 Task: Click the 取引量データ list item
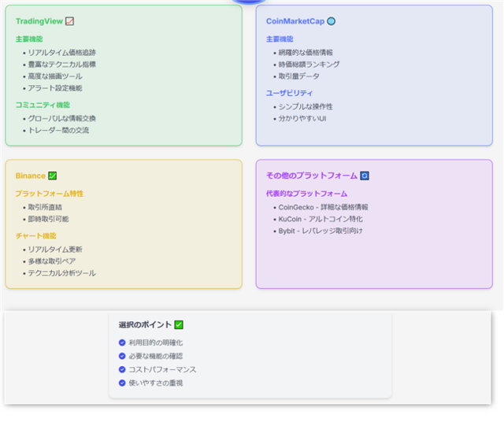pyautogui.click(x=299, y=76)
